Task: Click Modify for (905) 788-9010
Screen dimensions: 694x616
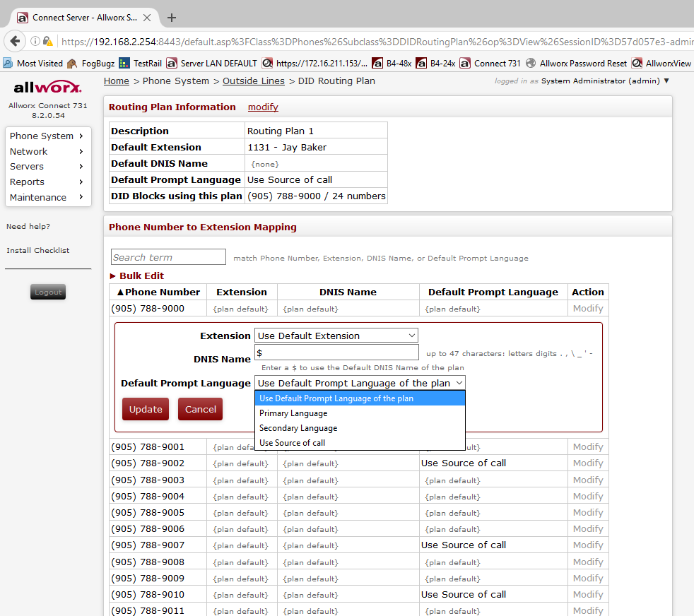Action: click(588, 594)
